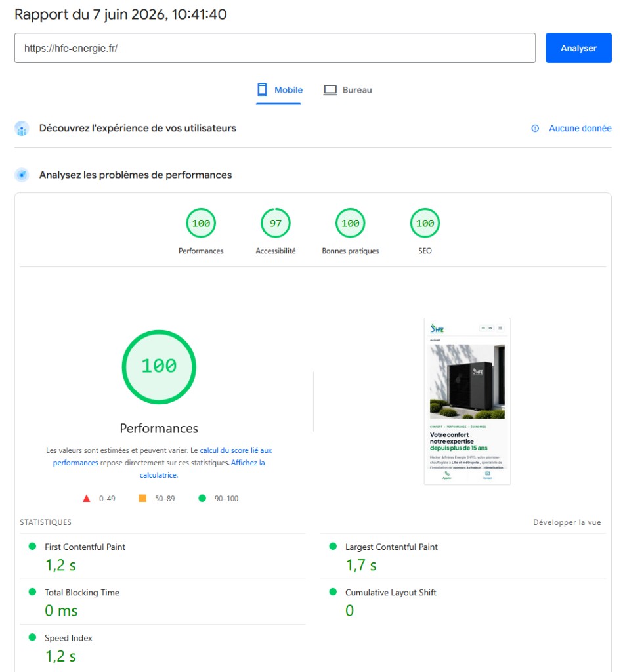Click Développer la vue
The height and width of the screenshot is (672, 623).
567,522
